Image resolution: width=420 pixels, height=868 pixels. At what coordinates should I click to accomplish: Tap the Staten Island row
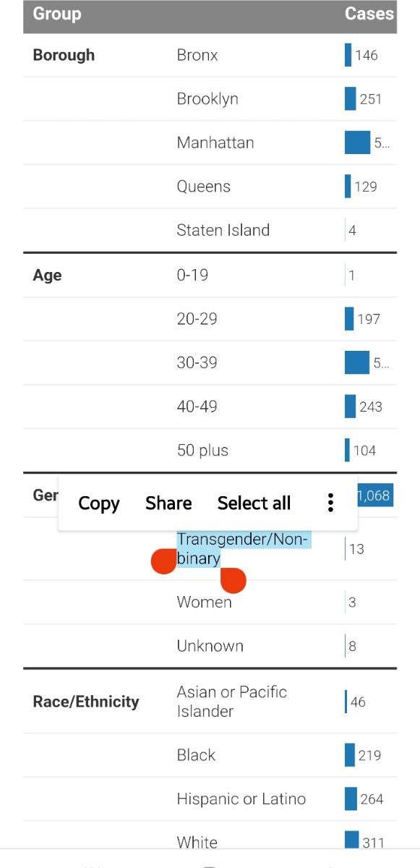[x=210, y=231]
